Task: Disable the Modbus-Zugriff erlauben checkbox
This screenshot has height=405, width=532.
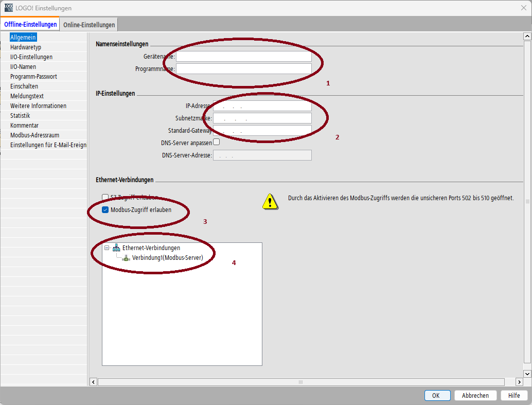Action: (105, 210)
